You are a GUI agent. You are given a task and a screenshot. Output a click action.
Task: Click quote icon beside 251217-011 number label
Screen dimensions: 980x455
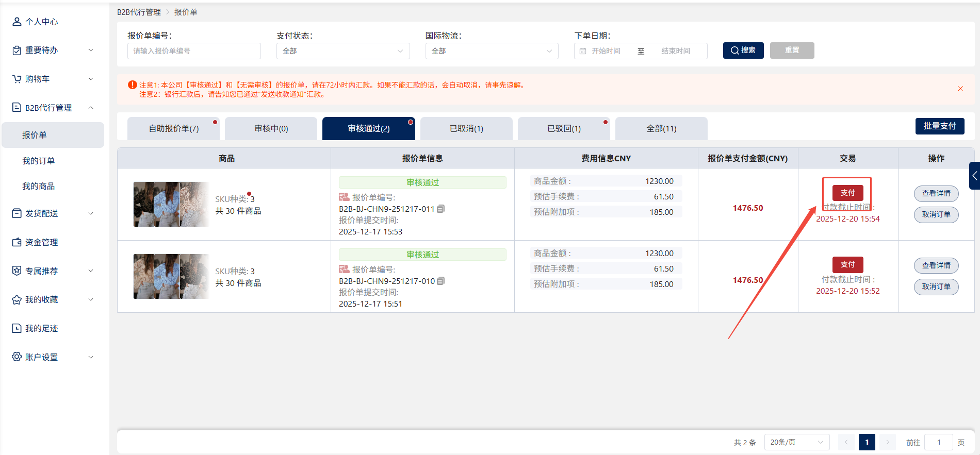pos(344,197)
